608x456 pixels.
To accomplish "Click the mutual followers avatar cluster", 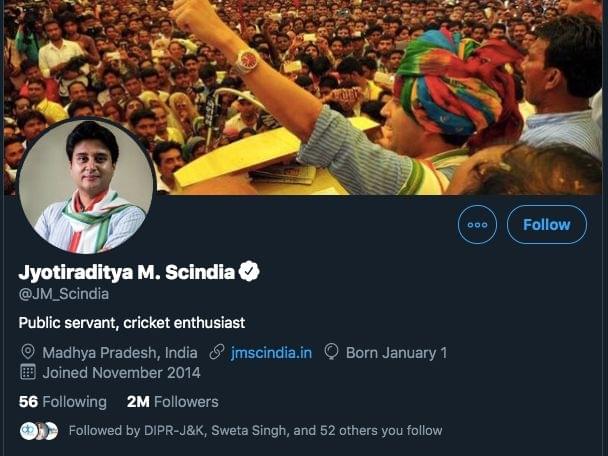I will point(39,431).
